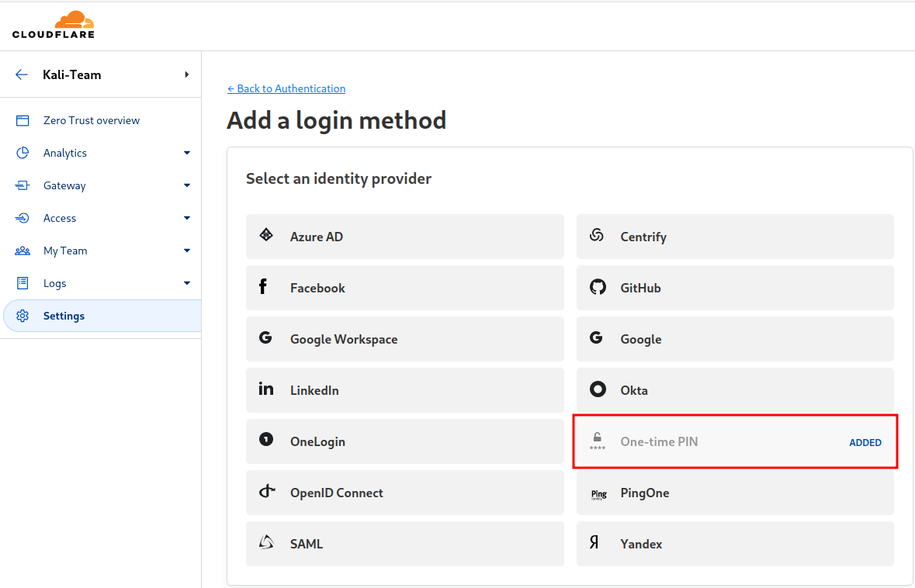Screen dimensions: 915x588
Task: Select the Google Workspace provider card
Action: (405, 340)
